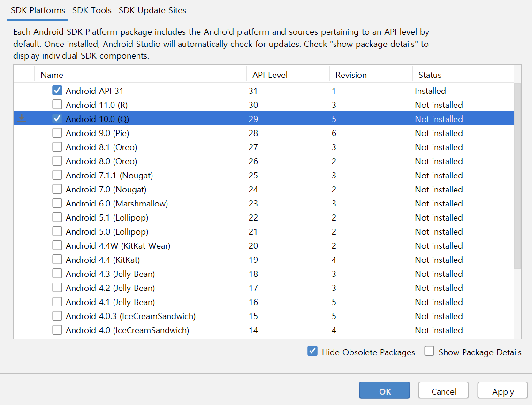Open the SDK Tools tab
The image size is (532, 405).
point(92,10)
